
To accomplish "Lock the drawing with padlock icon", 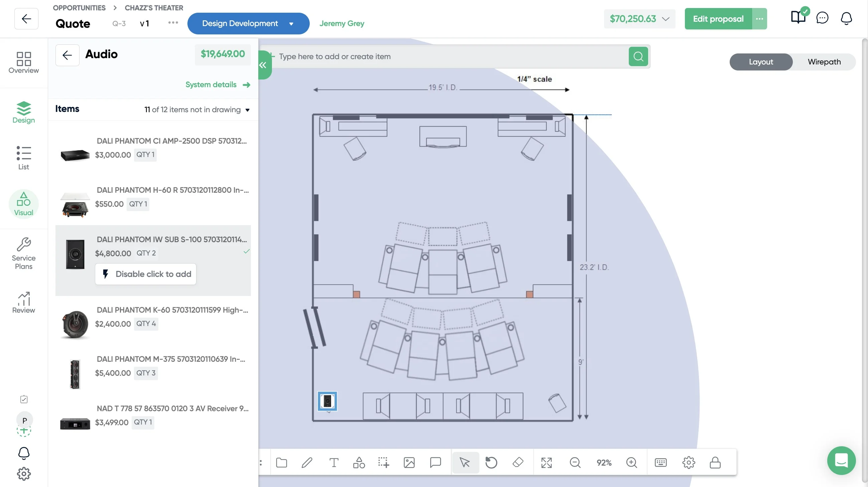I will (x=715, y=463).
